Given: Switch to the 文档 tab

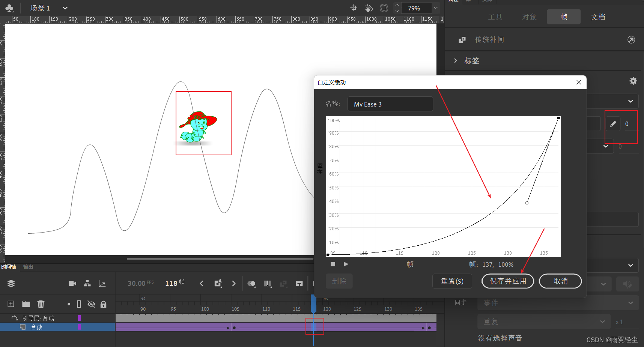Looking at the screenshot, I should click(x=598, y=17).
